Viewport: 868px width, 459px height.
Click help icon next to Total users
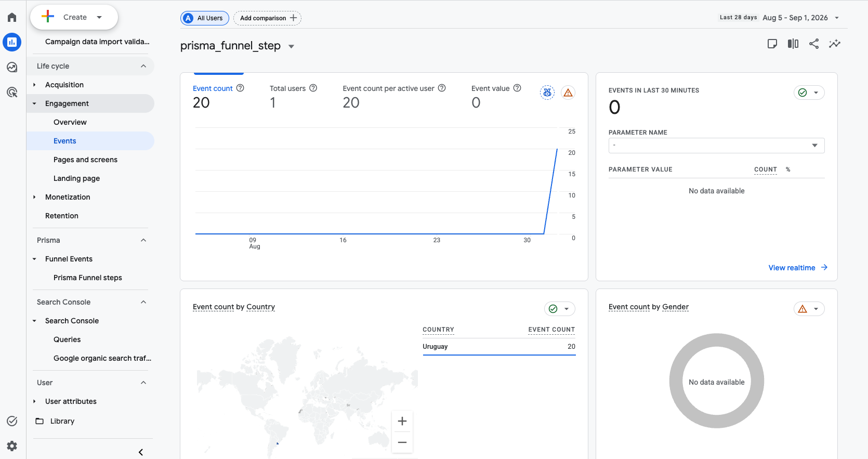(x=313, y=88)
